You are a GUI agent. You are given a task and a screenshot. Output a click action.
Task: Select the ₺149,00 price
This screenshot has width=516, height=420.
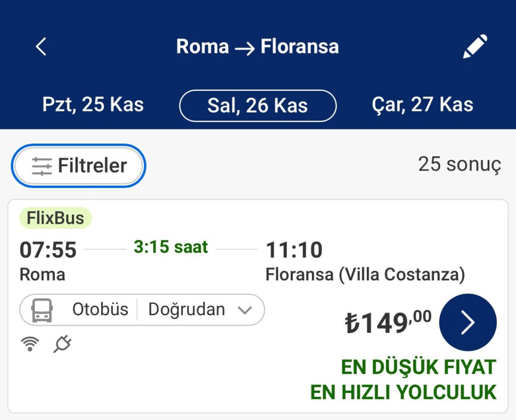click(x=388, y=322)
